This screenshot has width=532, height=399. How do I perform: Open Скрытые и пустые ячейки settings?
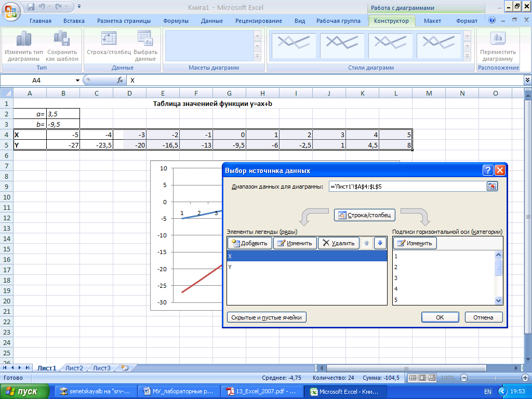[x=267, y=317]
